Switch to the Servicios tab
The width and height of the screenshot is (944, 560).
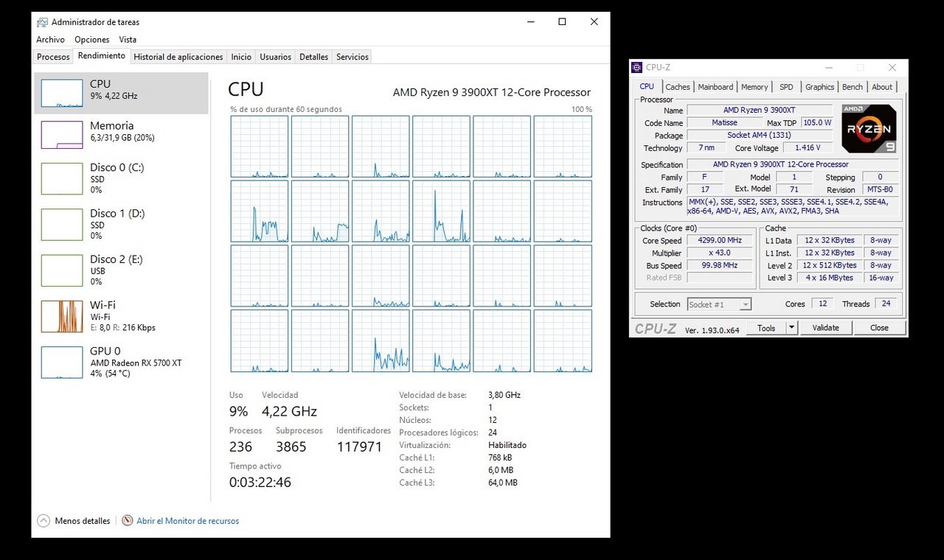click(353, 57)
